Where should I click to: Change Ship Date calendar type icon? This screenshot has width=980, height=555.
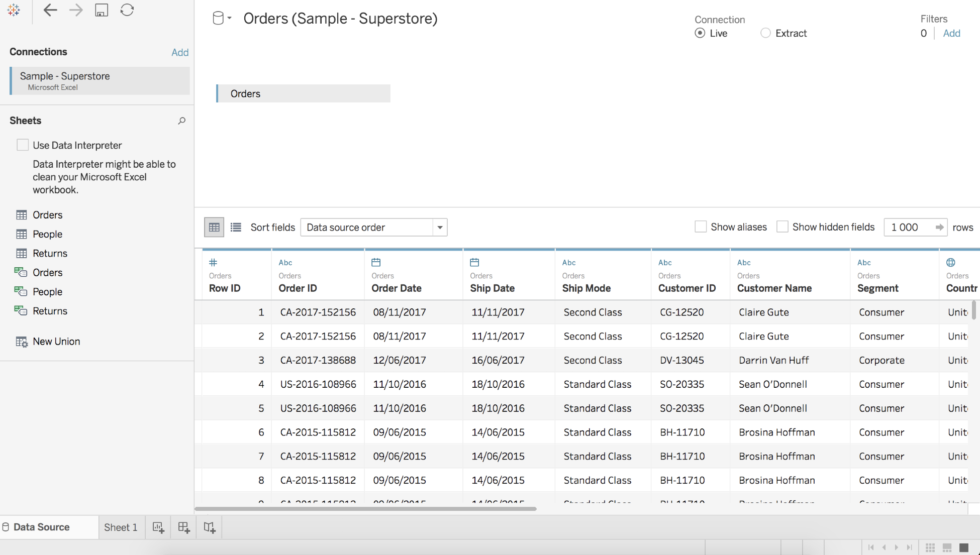click(474, 262)
